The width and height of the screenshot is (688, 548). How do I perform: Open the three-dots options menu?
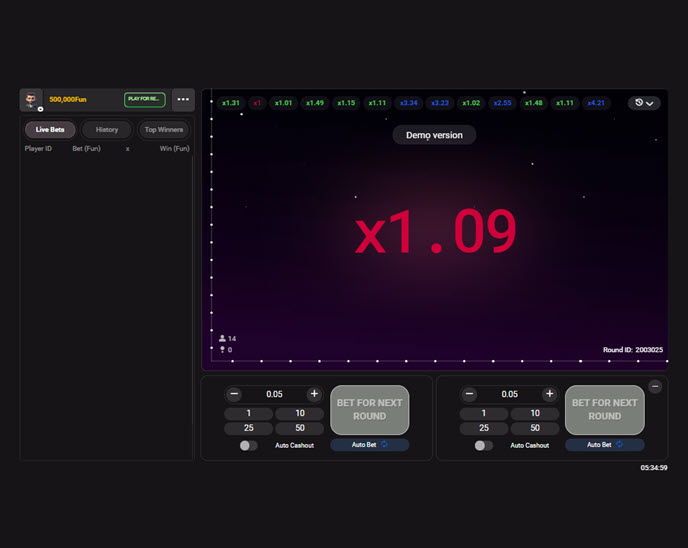pyautogui.click(x=183, y=100)
